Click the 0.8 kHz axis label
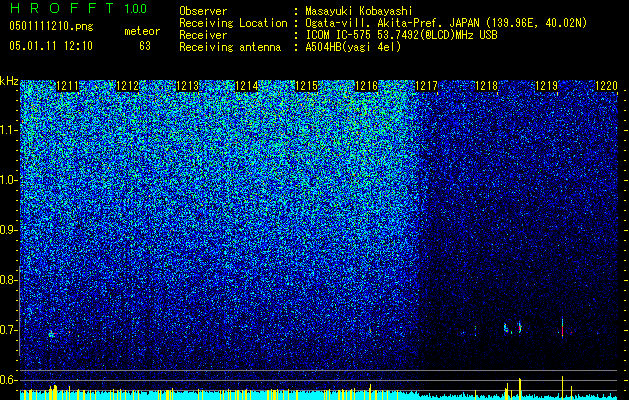 9,280
